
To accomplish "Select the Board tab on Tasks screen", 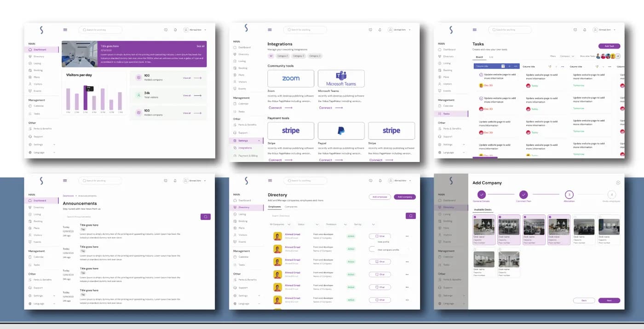I will click(479, 57).
